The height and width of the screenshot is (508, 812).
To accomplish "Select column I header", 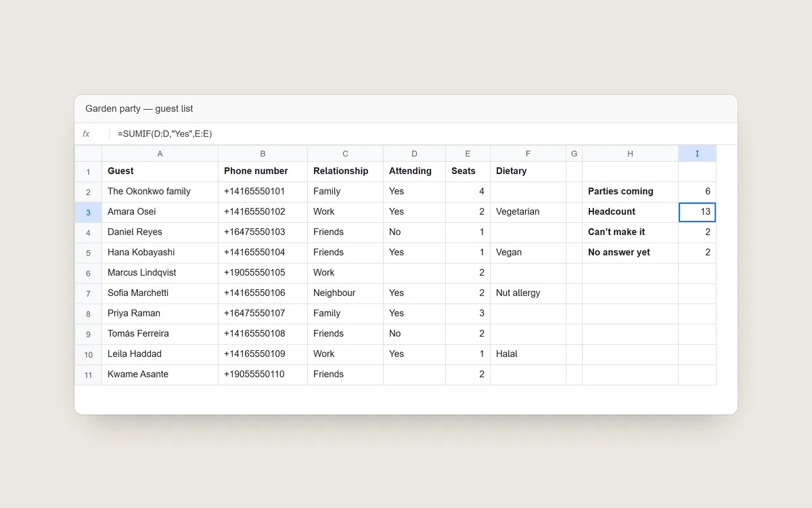I will (697, 154).
